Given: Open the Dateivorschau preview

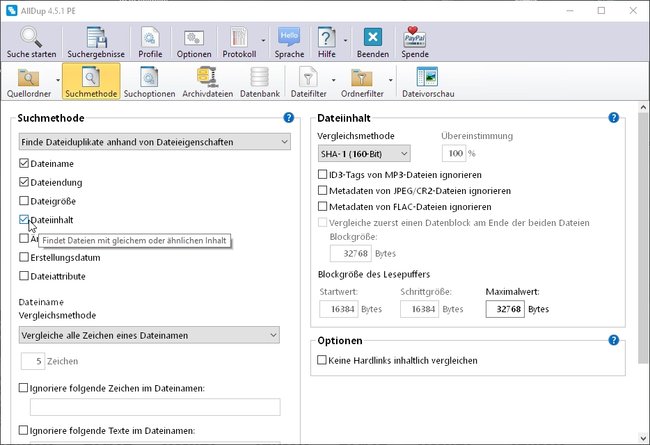Looking at the screenshot, I should (428, 82).
